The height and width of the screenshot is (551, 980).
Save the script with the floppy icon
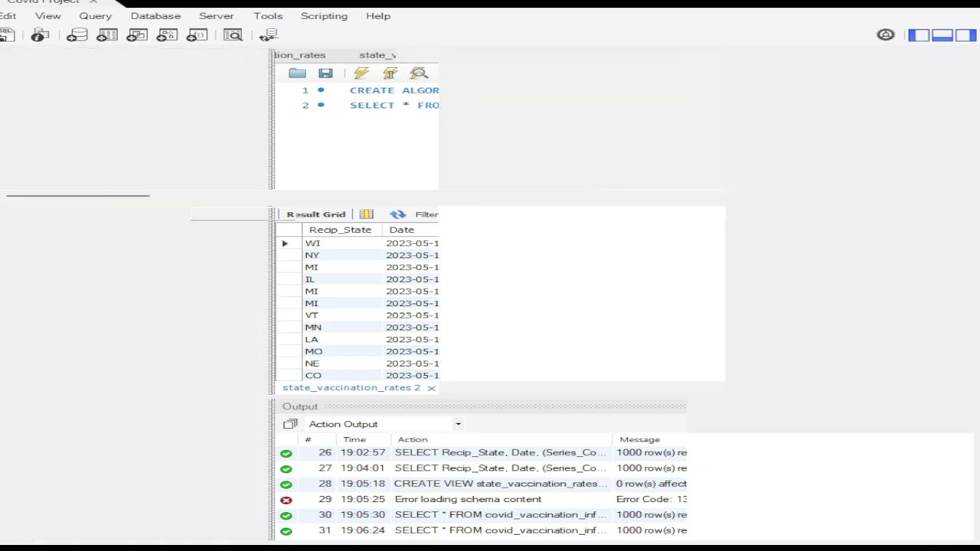(x=325, y=73)
